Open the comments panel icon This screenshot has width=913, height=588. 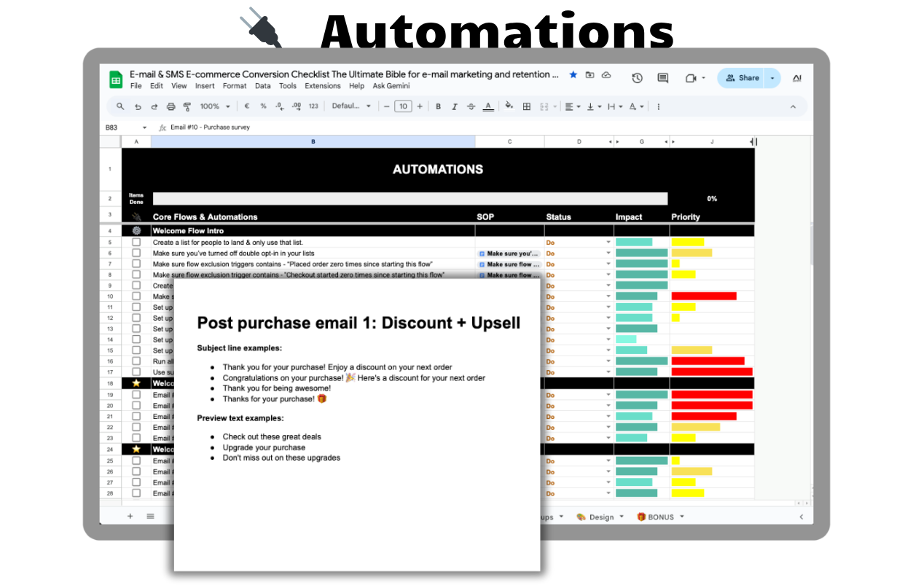coord(662,78)
